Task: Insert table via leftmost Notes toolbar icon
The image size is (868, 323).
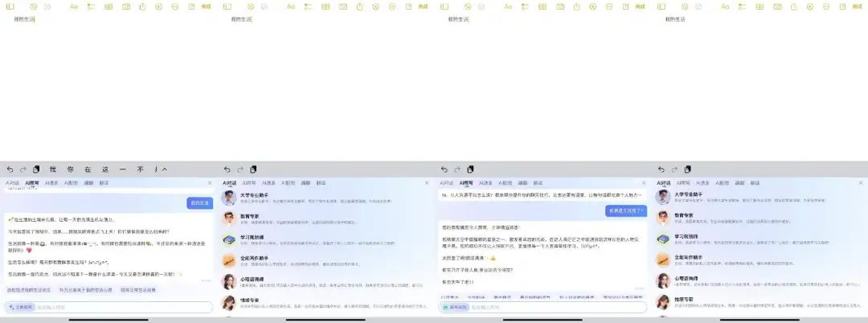Action: click(109, 6)
